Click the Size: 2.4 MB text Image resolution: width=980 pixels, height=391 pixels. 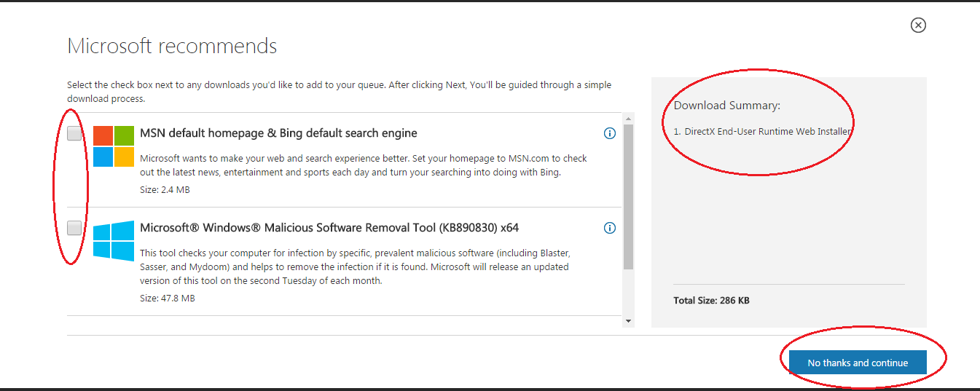(165, 190)
